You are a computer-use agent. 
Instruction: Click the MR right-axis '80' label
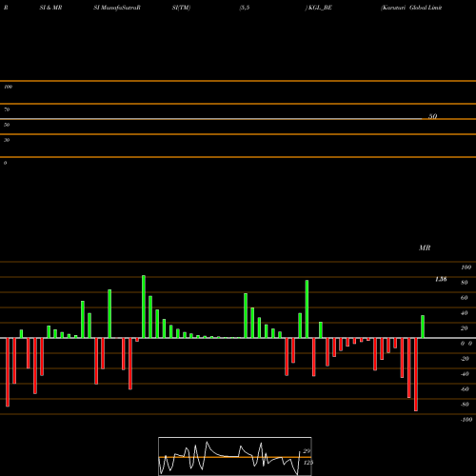(465, 283)
